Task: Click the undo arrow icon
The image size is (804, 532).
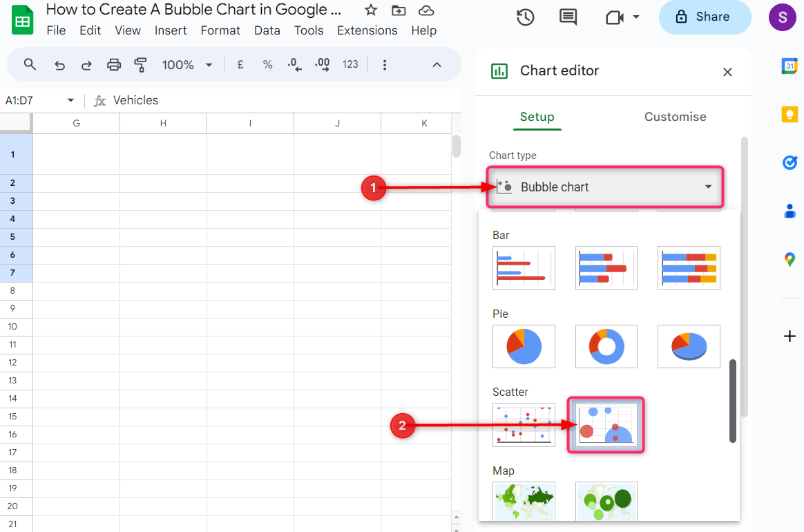Action: point(59,65)
